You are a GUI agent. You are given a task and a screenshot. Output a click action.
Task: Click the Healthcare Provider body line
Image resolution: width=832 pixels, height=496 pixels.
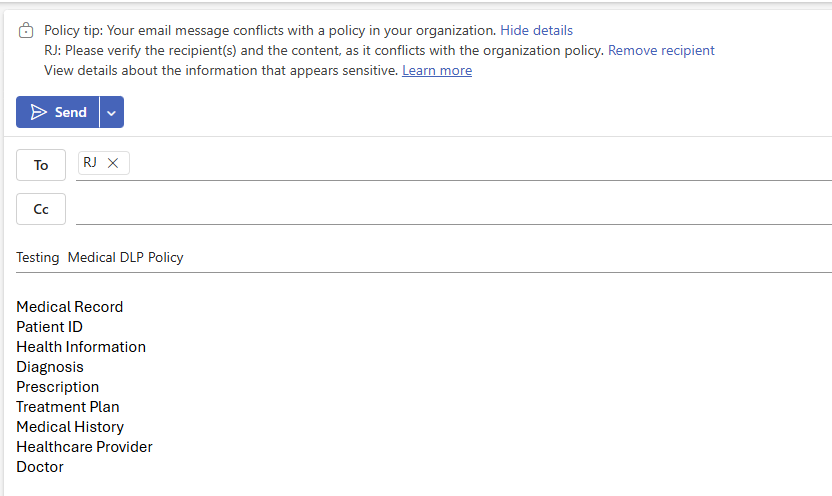(84, 447)
